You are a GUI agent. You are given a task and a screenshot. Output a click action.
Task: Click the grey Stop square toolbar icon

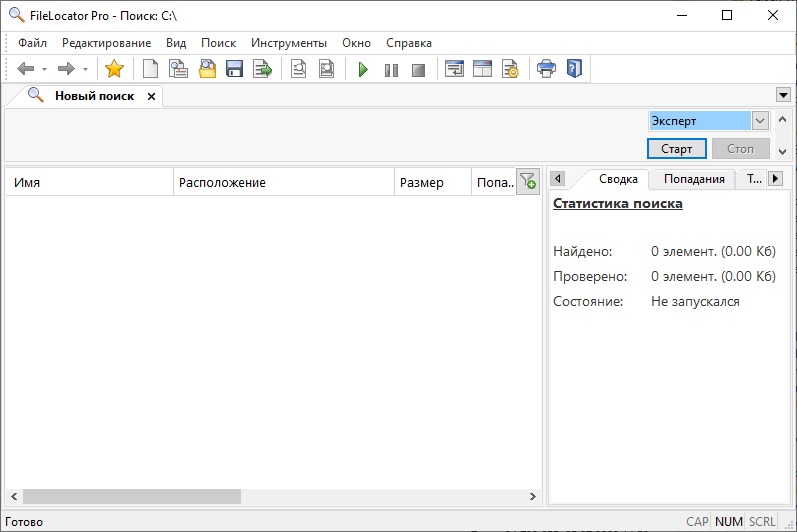pos(418,70)
